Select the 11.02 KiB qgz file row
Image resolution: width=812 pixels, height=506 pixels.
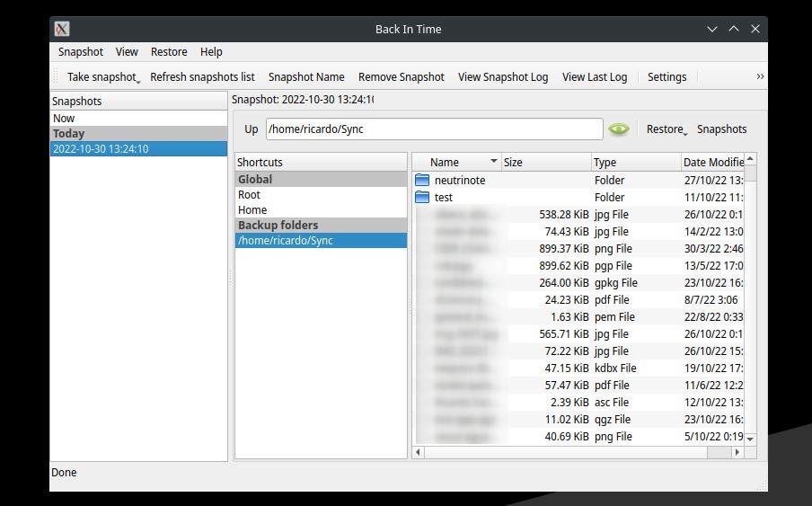pyautogui.click(x=578, y=420)
